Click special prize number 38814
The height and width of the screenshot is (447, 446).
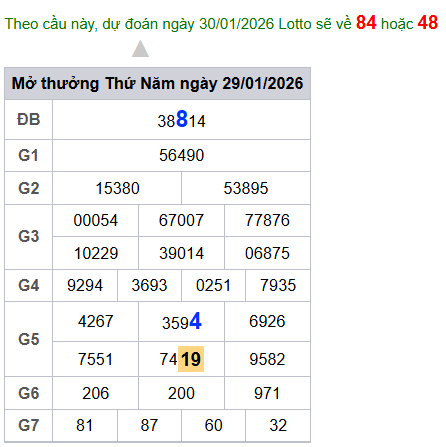tap(181, 119)
